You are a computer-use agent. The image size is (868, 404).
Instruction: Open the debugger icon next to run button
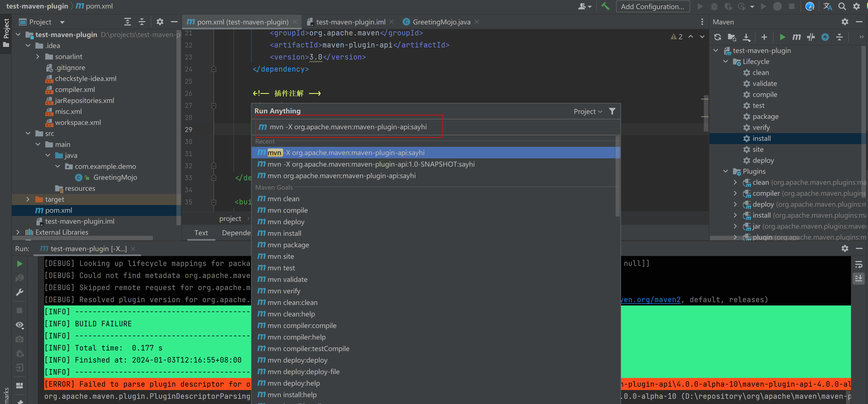(x=715, y=6)
